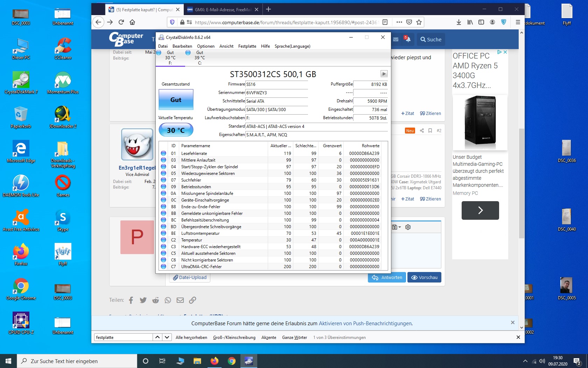Toggle Ganze Wörter in find bar

pyautogui.click(x=294, y=338)
